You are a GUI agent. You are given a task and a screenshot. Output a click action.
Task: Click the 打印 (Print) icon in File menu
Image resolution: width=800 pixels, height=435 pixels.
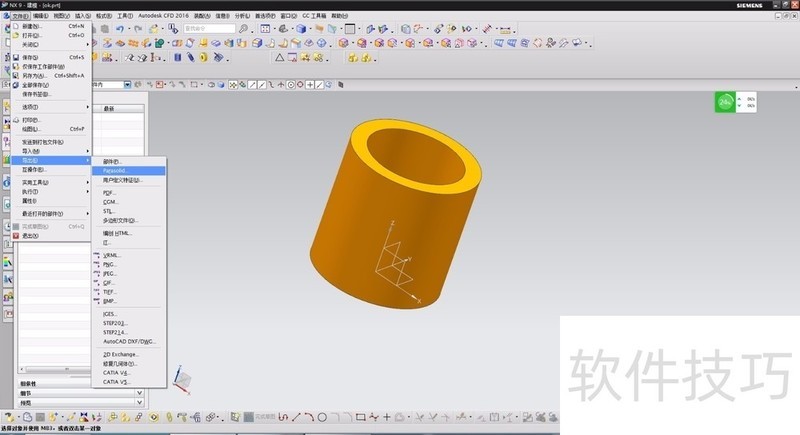(x=14, y=119)
